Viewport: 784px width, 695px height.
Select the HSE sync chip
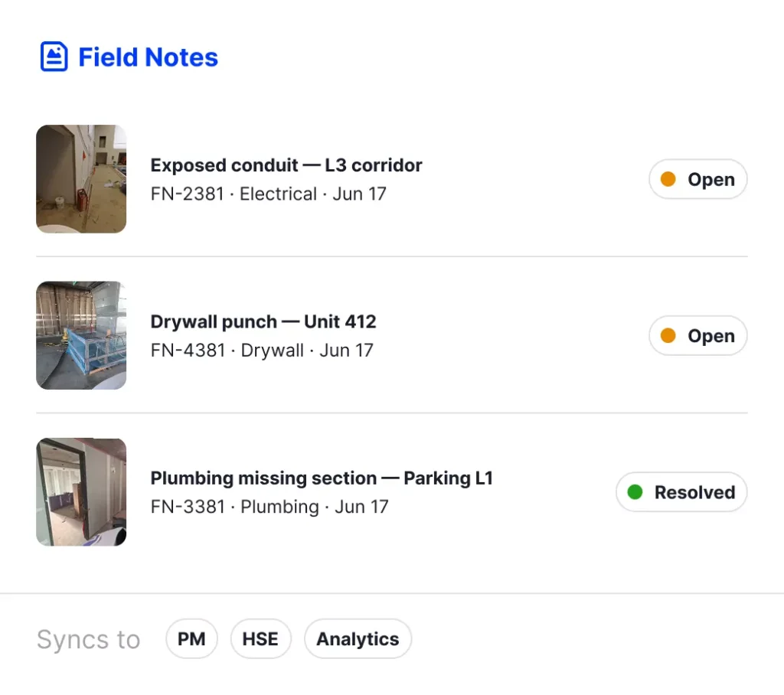click(260, 638)
